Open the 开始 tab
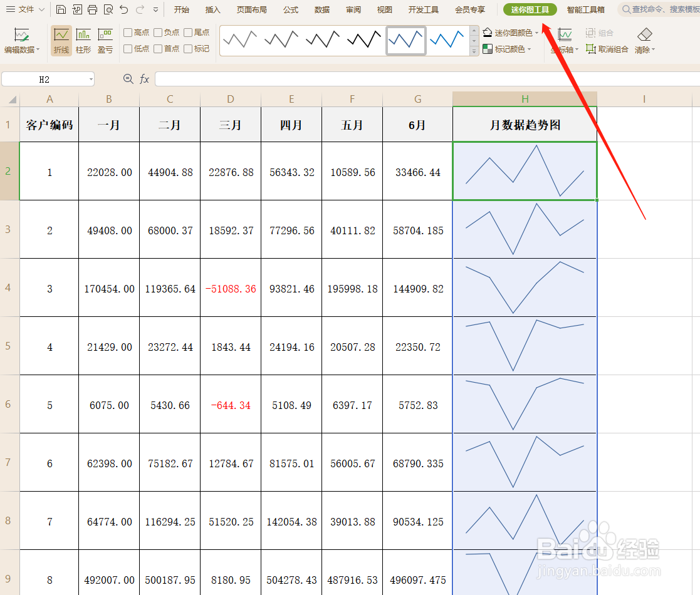 point(182,9)
